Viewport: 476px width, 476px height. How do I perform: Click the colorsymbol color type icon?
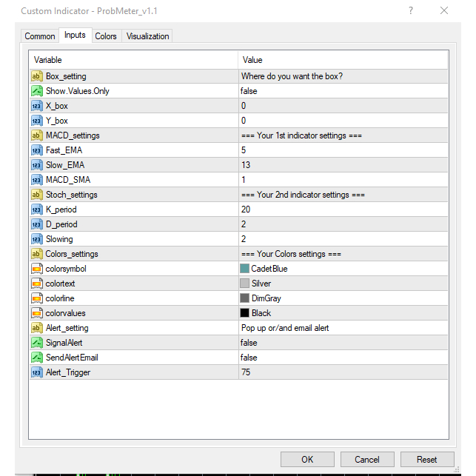[x=36, y=269]
